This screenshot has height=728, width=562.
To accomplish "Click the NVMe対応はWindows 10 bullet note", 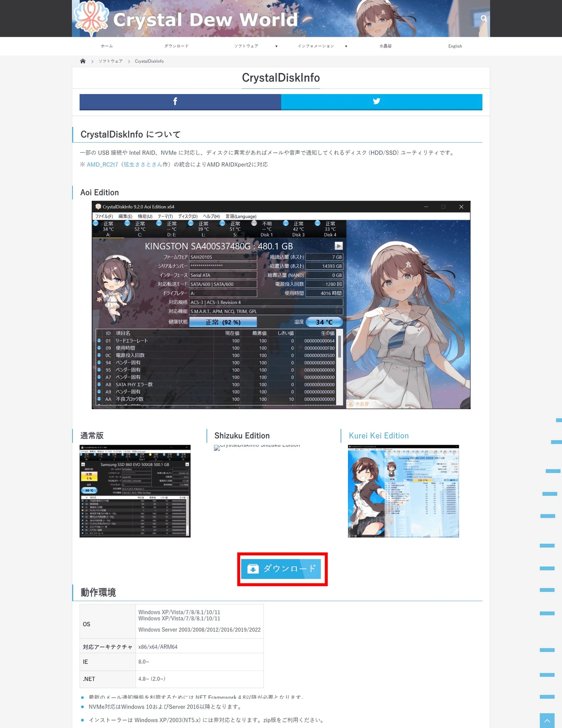I will [x=165, y=707].
